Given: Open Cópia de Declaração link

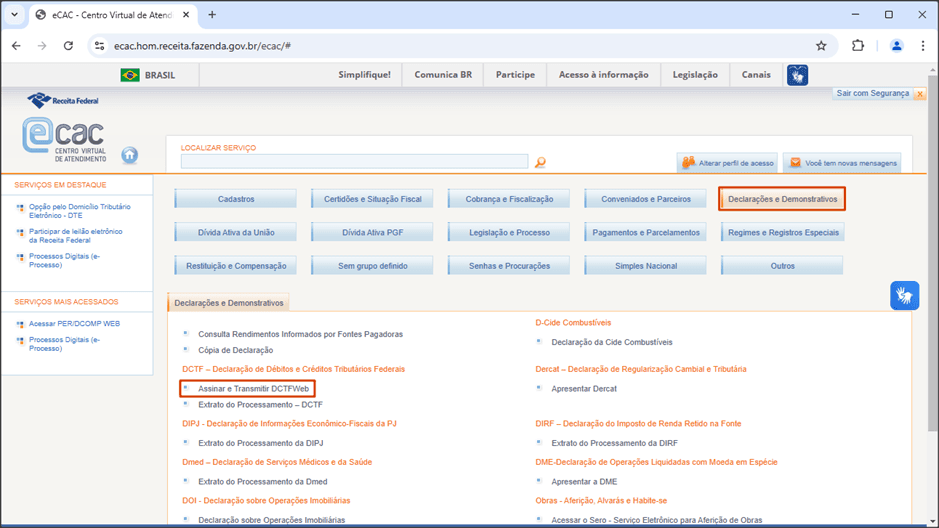Looking at the screenshot, I should pyautogui.click(x=235, y=350).
